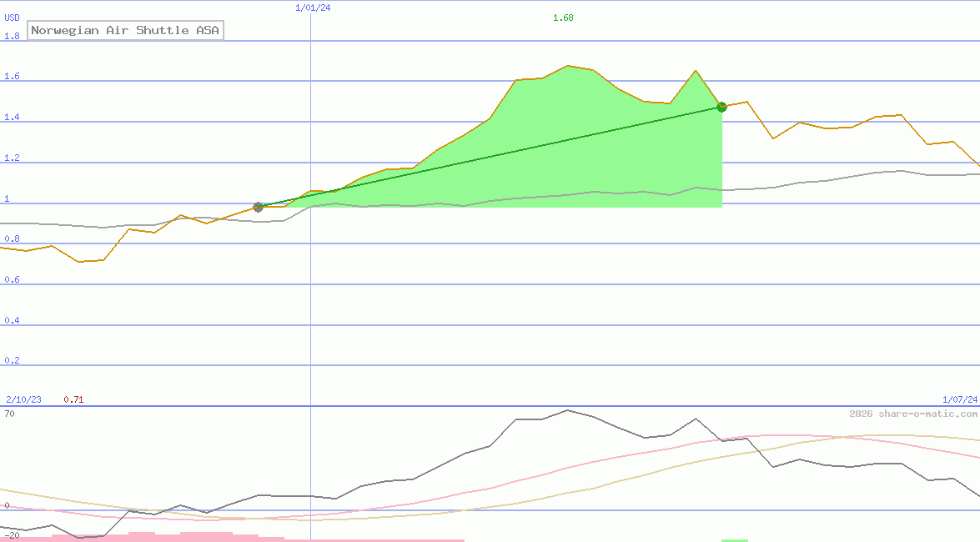Screen dimensions: 980x542
Task: Click the 1.6 axis value
Action: point(12,76)
